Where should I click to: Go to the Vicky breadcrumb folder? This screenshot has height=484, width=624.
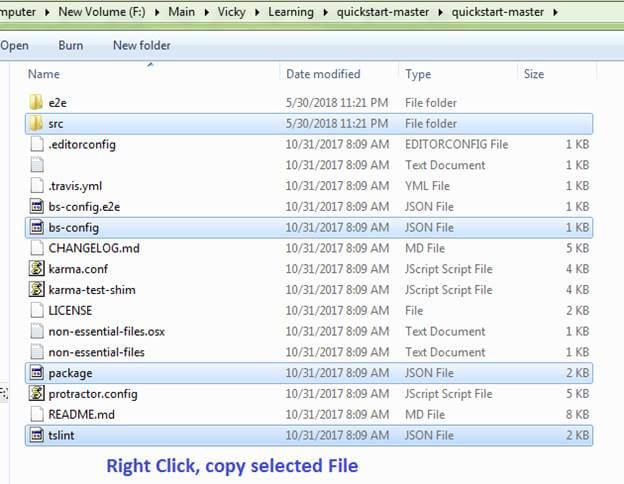point(231,12)
